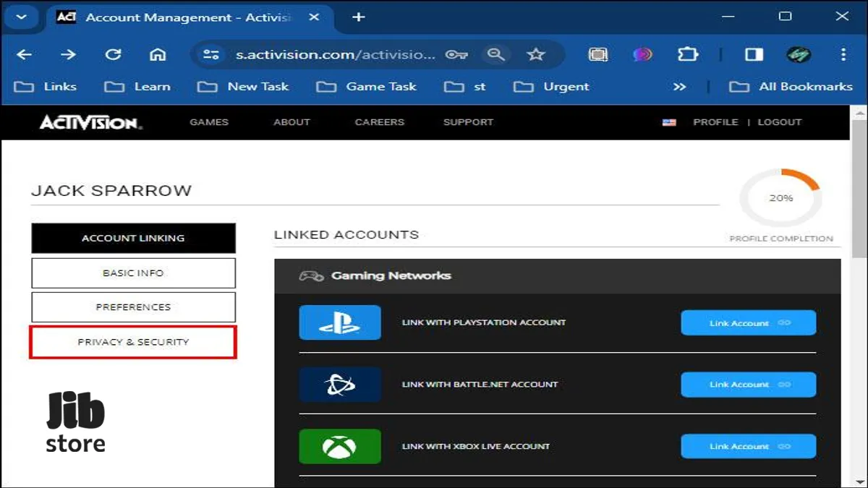
Task: Click the Logout link
Action: coord(780,122)
